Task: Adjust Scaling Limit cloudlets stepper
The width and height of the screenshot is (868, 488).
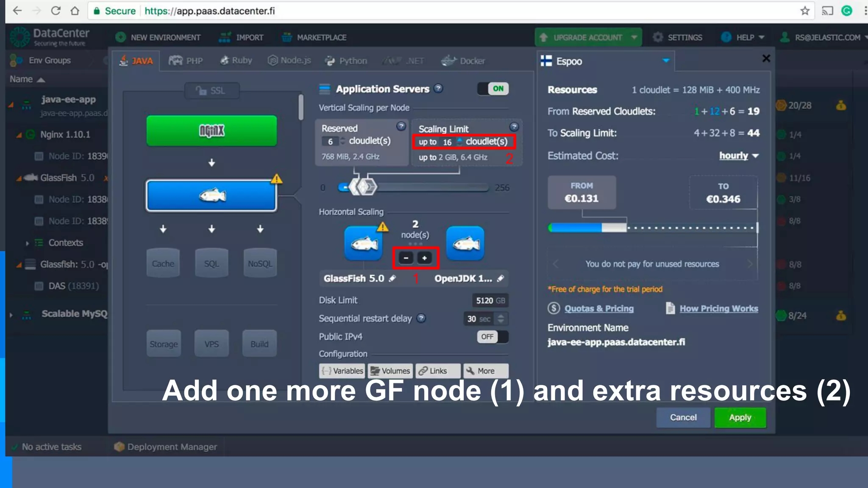Action: click(x=459, y=141)
